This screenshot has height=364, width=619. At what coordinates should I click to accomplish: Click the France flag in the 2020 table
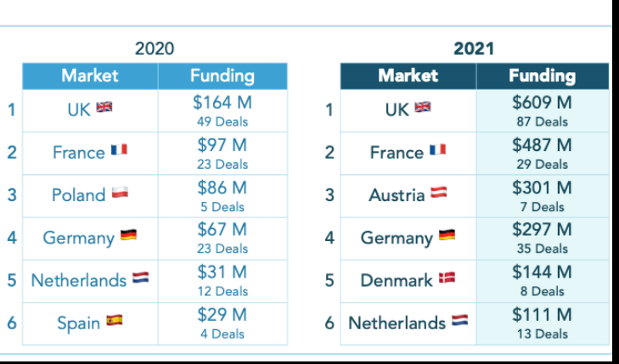(x=119, y=150)
